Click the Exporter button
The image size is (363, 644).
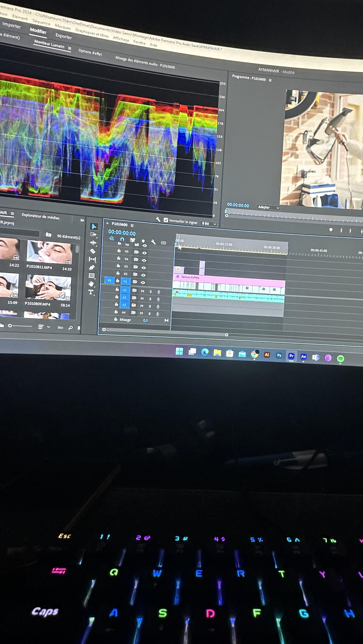(x=63, y=36)
